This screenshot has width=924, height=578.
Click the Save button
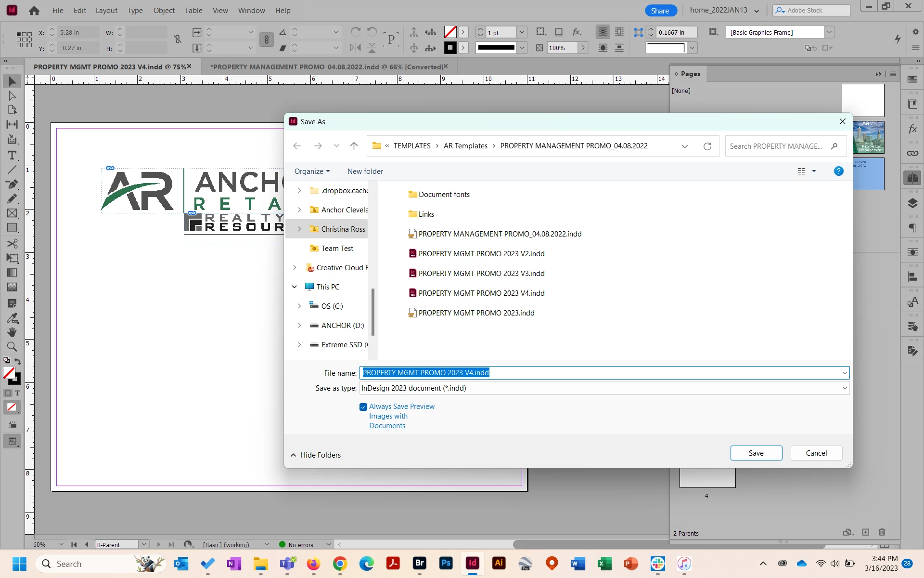[x=756, y=453]
